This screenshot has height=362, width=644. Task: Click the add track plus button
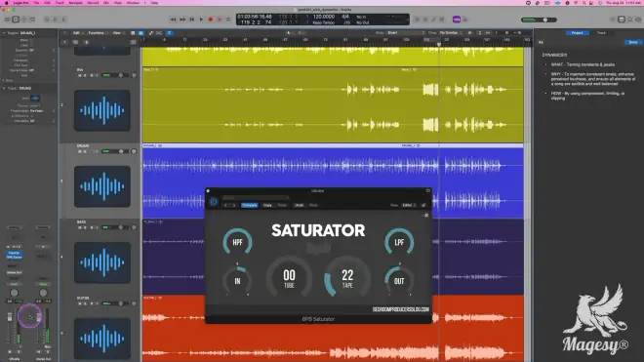pos(65,42)
